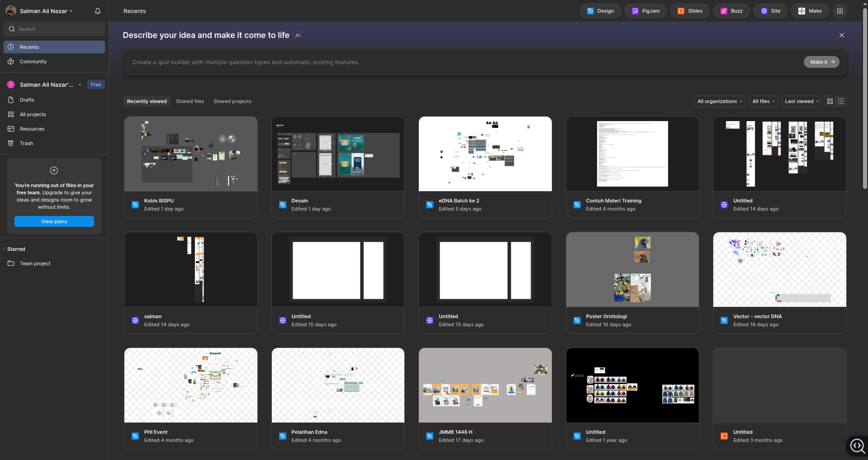Open the Trash section
The image size is (868, 460).
26,143
